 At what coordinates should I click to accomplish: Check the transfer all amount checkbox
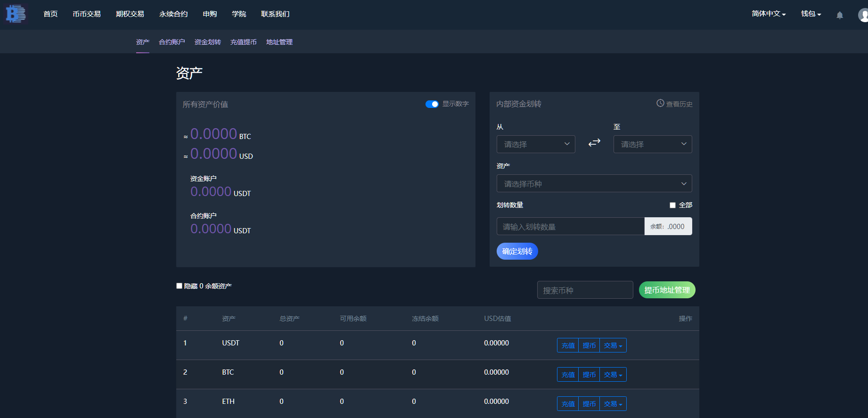pyautogui.click(x=672, y=205)
